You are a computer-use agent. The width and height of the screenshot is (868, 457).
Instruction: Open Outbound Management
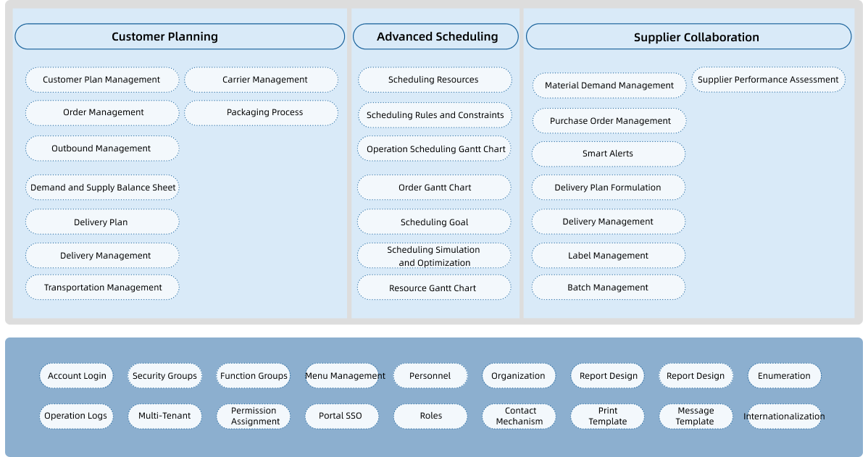tap(101, 148)
